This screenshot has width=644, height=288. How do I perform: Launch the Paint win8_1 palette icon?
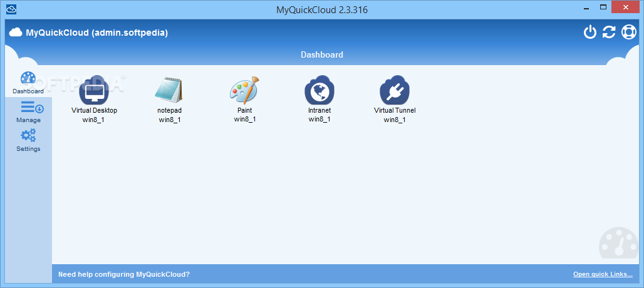tap(244, 90)
